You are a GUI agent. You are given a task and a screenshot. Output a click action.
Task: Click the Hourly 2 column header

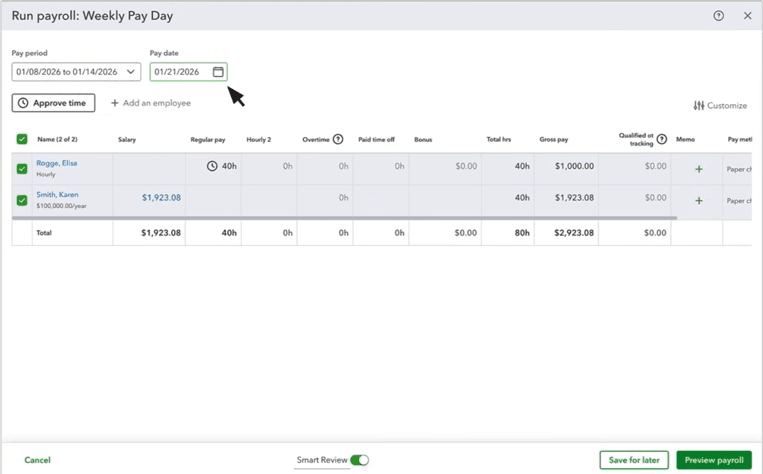click(x=258, y=140)
